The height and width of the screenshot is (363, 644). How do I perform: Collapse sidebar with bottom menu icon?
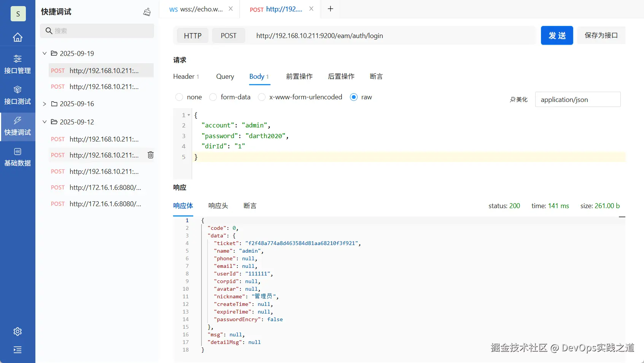pyautogui.click(x=17, y=350)
